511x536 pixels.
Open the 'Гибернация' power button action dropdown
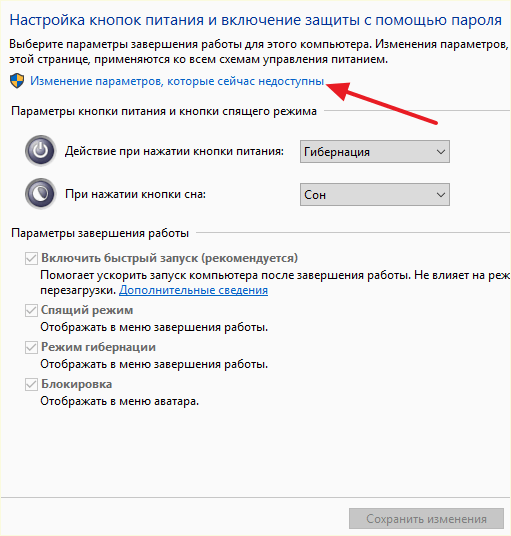pos(375,151)
